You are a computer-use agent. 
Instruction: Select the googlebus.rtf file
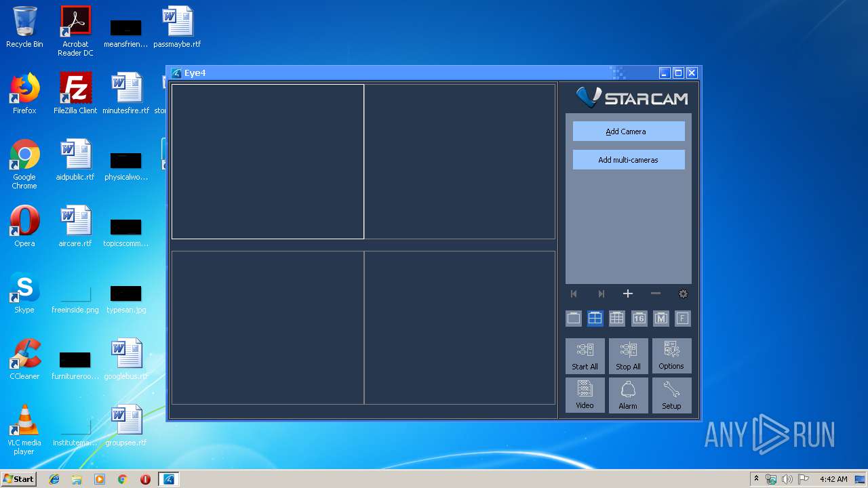click(126, 359)
